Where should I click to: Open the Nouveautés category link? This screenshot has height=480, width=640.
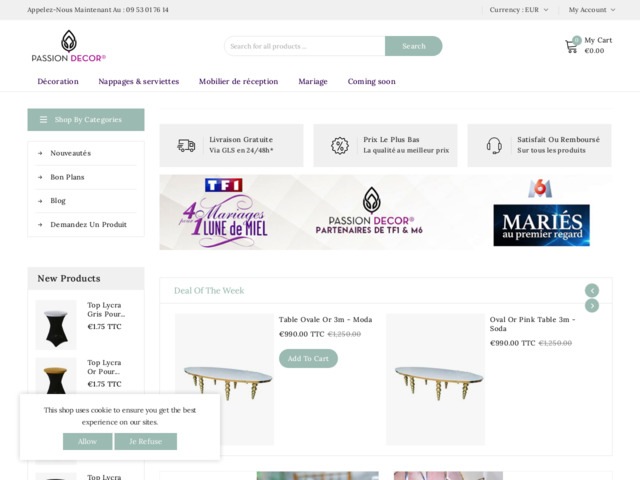(71, 153)
